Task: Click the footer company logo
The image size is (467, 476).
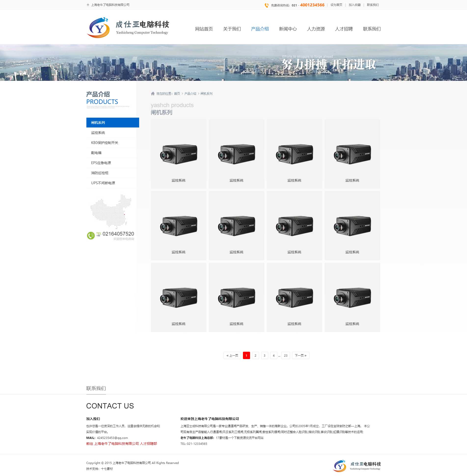Action: (357, 466)
